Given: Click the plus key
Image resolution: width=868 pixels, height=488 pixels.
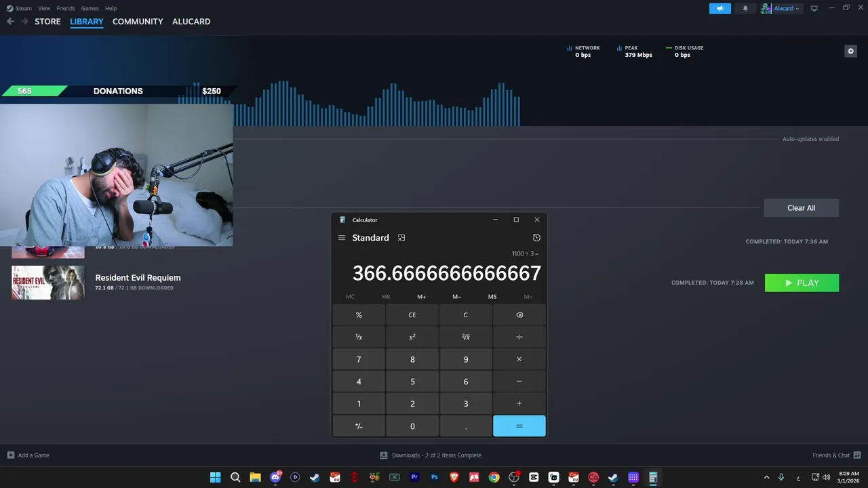Looking at the screenshot, I should (519, 404).
